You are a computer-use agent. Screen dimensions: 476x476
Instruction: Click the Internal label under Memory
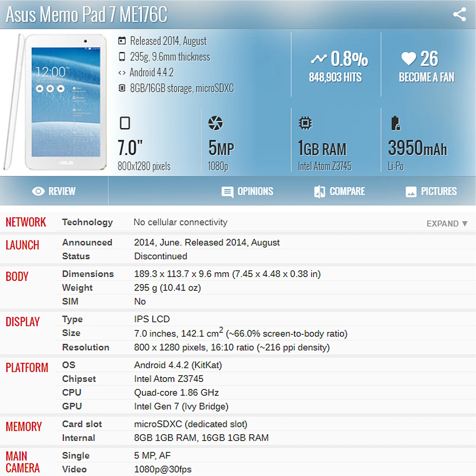click(x=79, y=438)
